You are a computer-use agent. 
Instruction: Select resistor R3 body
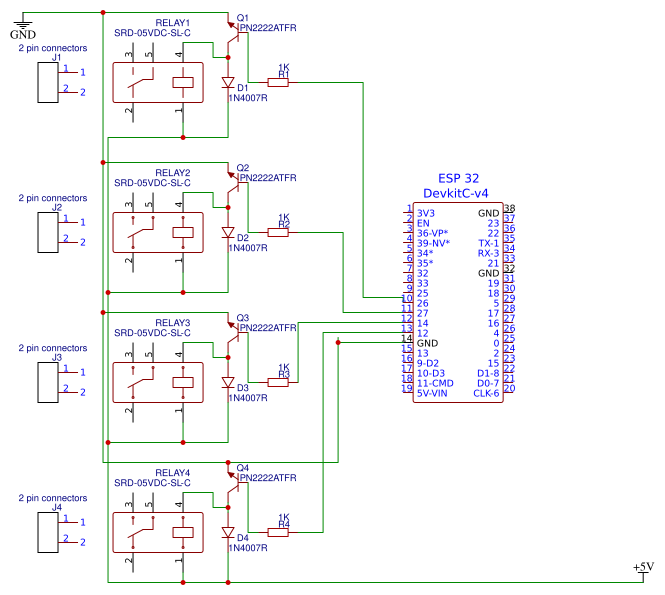[x=278, y=383]
